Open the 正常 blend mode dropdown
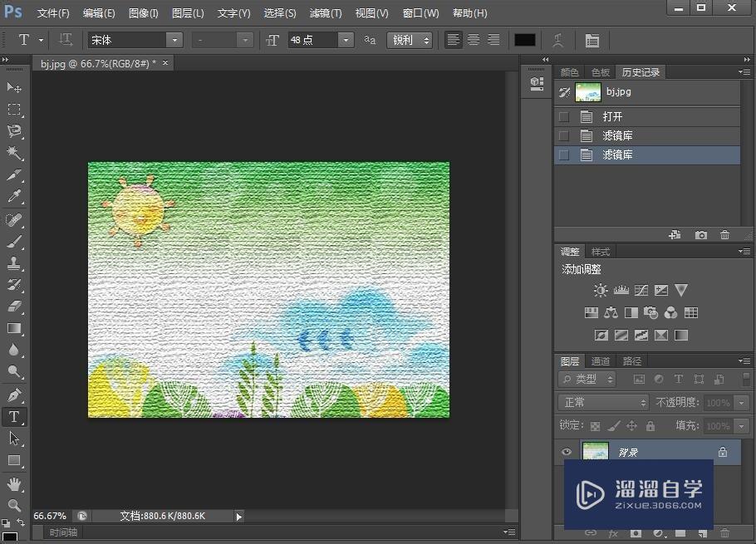Image resolution: width=756 pixels, height=544 pixels. click(603, 402)
